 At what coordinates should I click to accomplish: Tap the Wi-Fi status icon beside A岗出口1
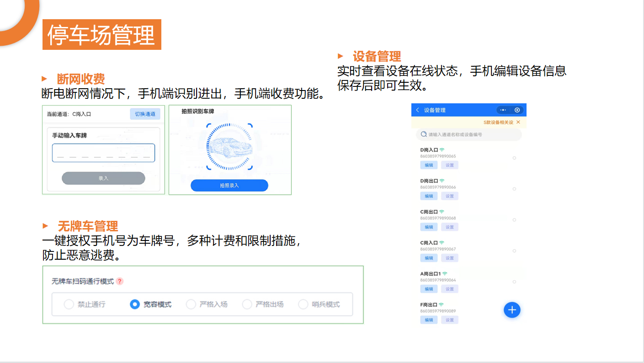[445, 273]
